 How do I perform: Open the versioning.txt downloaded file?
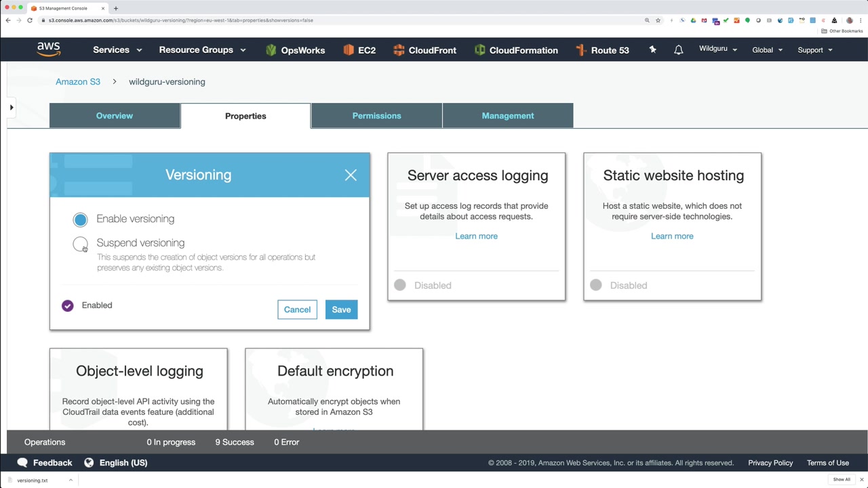coord(33,480)
